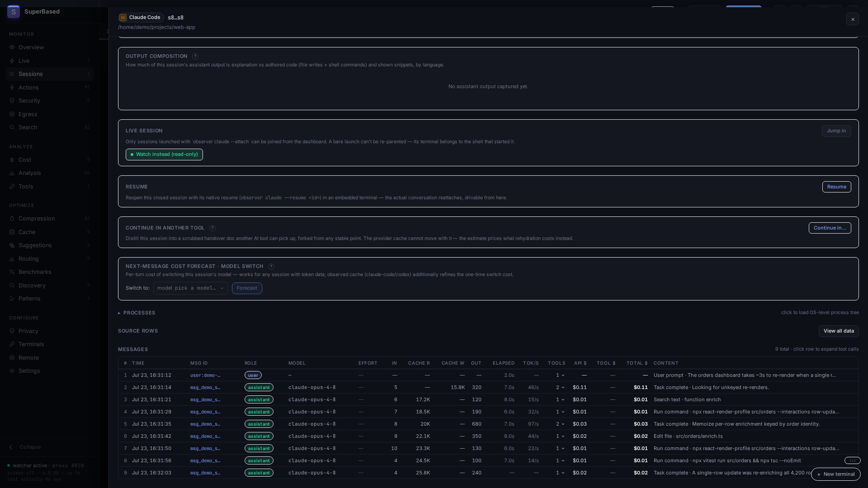Click the Analysis chart icon
The width and height of the screenshot is (868, 488).
[12, 173]
